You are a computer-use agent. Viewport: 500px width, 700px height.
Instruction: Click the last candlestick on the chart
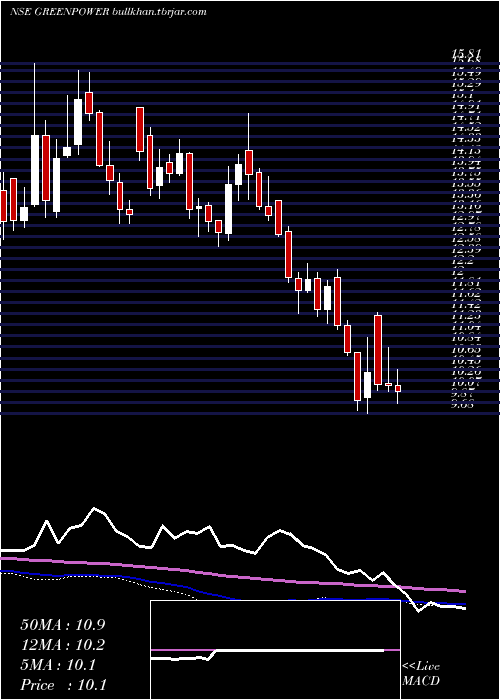(398, 387)
